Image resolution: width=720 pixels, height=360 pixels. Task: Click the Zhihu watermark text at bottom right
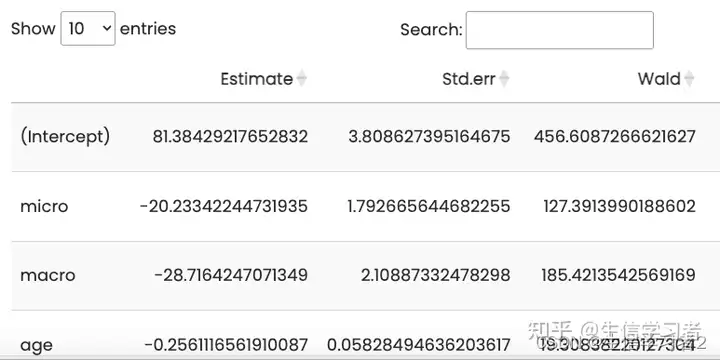[615, 334]
